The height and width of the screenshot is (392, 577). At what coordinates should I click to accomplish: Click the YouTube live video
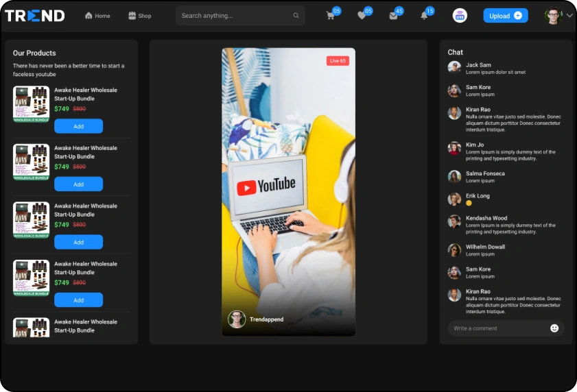click(x=288, y=192)
